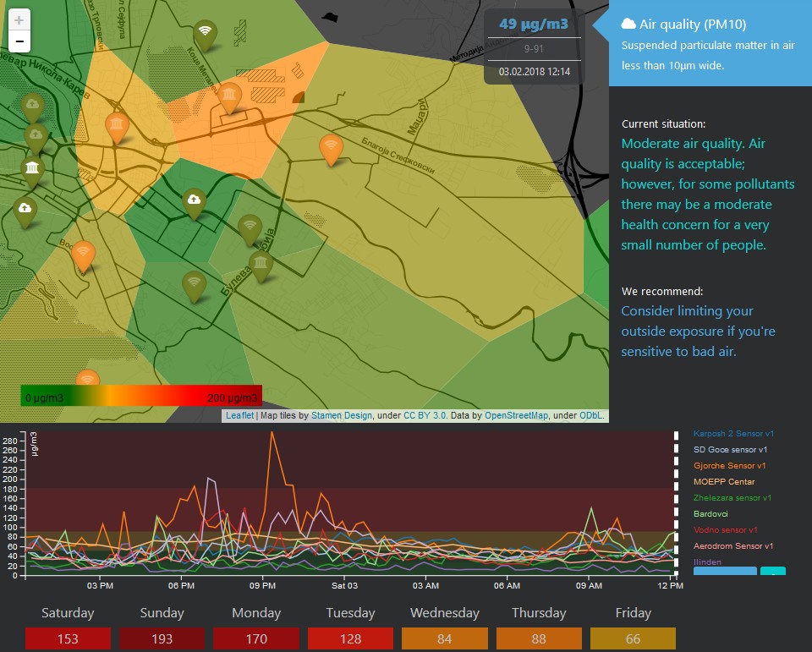
Task: Toggle Gjorche Sensor v1 line in chart
Action: (x=729, y=466)
